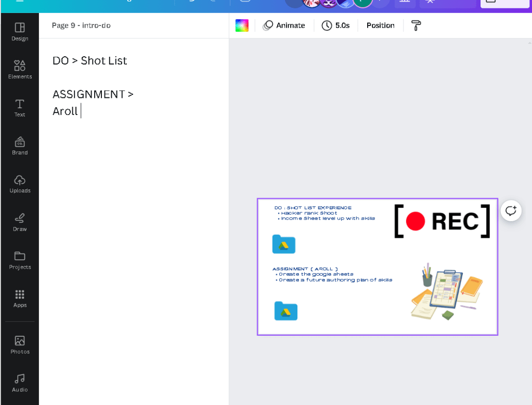Open the Photos panel
The width and height of the screenshot is (532, 405).
pos(20,345)
